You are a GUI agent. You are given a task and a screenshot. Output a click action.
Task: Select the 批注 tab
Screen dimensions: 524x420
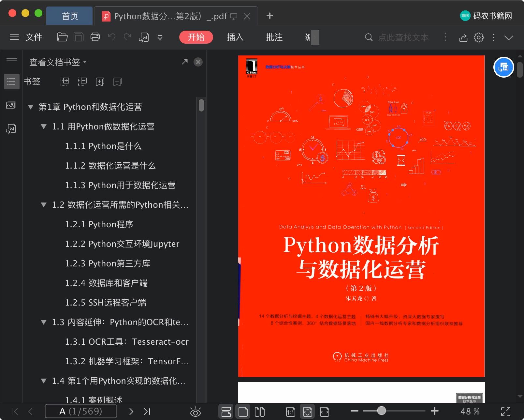274,37
